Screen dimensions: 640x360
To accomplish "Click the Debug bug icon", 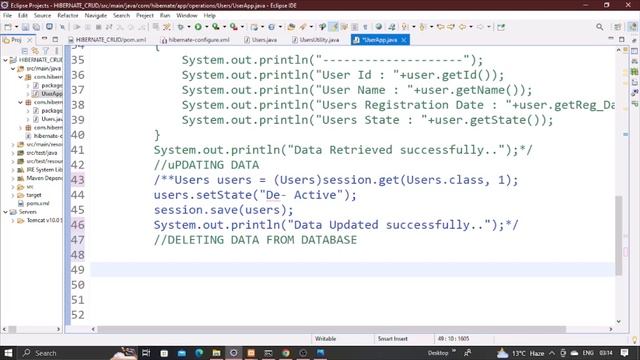I will [x=180, y=27].
